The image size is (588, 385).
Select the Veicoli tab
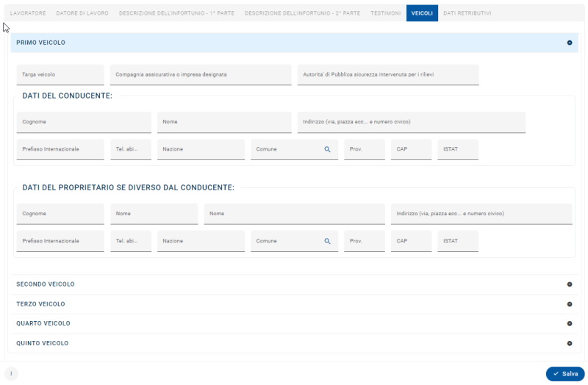coord(422,13)
